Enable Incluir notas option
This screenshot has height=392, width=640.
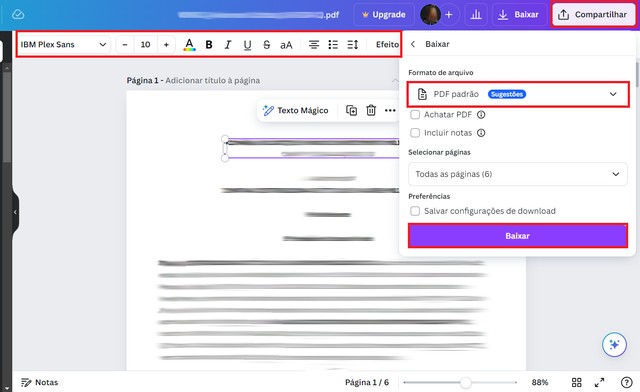pyautogui.click(x=415, y=133)
